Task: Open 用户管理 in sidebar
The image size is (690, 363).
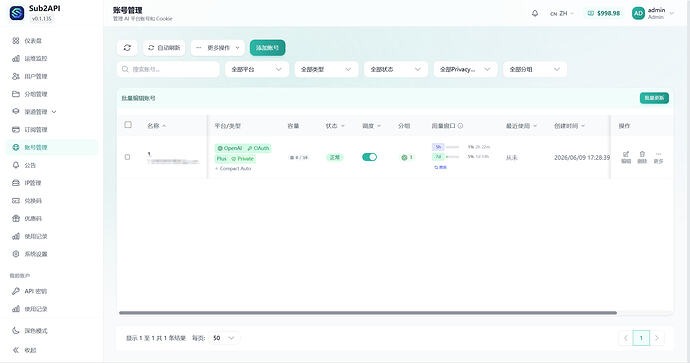Action: [x=52, y=76]
